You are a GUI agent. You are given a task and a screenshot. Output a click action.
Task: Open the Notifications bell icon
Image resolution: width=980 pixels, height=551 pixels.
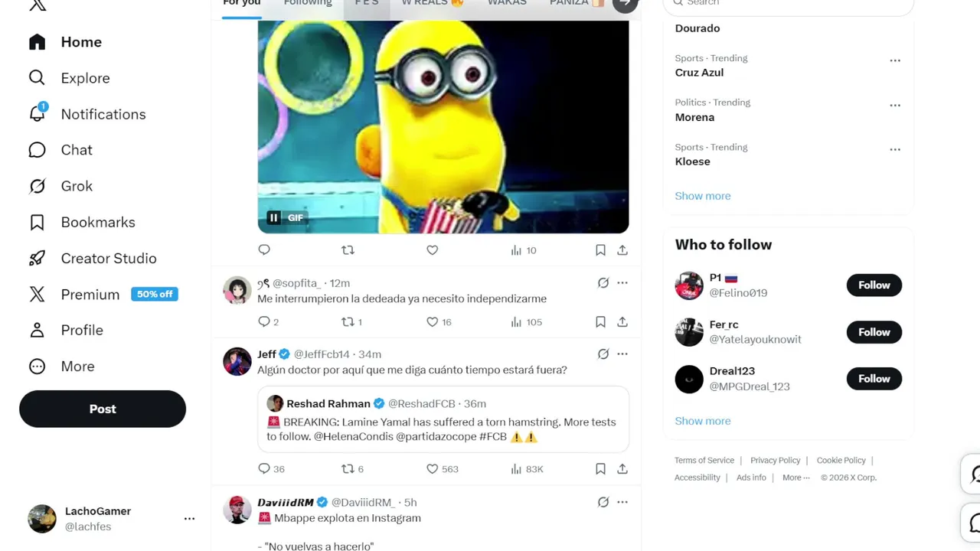click(38, 113)
